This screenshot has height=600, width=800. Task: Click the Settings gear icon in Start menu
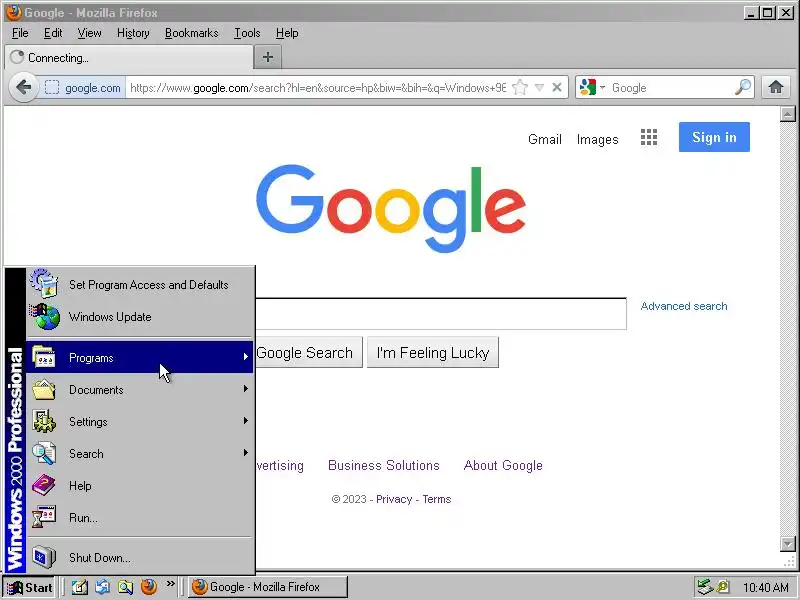point(44,421)
